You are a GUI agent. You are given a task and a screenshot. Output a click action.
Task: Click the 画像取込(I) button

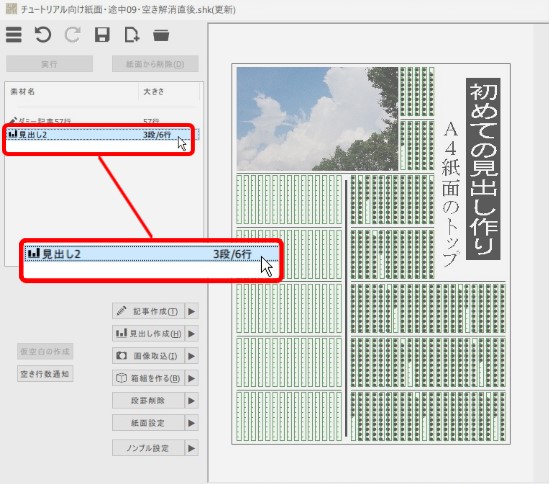point(148,356)
